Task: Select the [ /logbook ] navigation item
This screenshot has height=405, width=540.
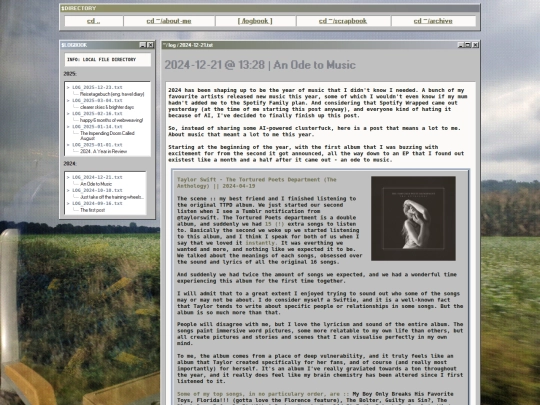Action: (x=255, y=21)
